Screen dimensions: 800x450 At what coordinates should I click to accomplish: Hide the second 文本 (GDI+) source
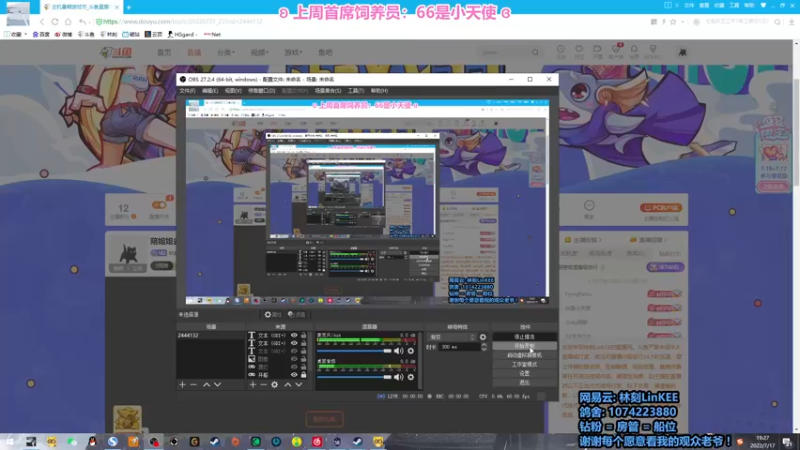[x=294, y=343]
